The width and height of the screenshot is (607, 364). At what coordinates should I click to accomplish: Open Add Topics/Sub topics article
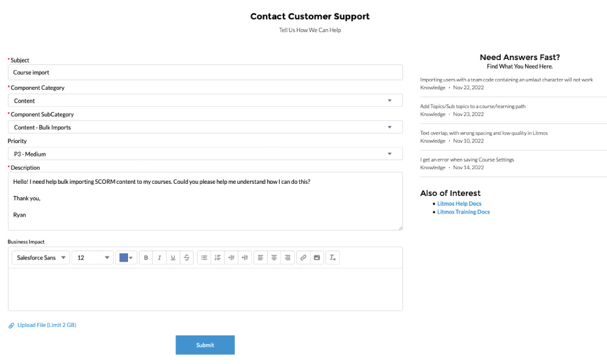(x=473, y=106)
